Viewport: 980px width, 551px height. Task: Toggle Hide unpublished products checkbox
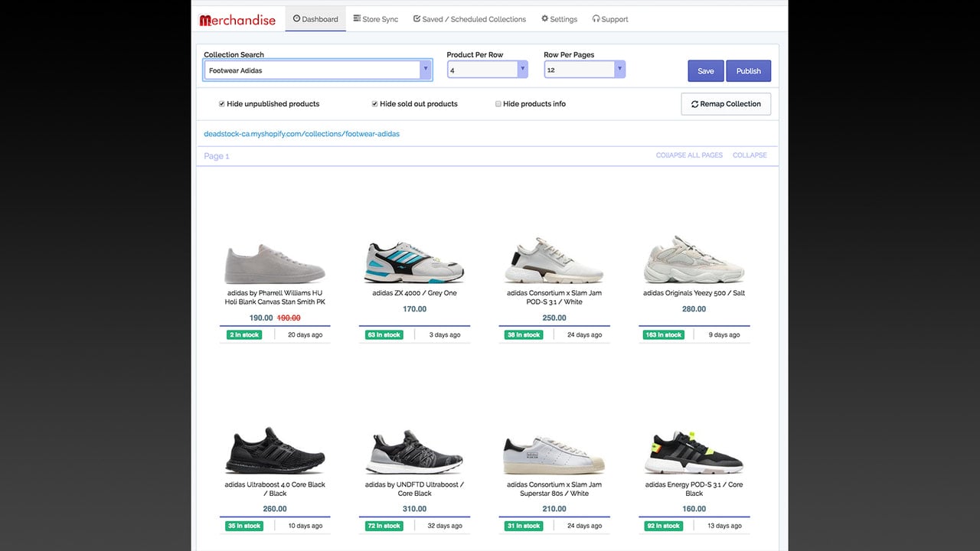coord(222,103)
